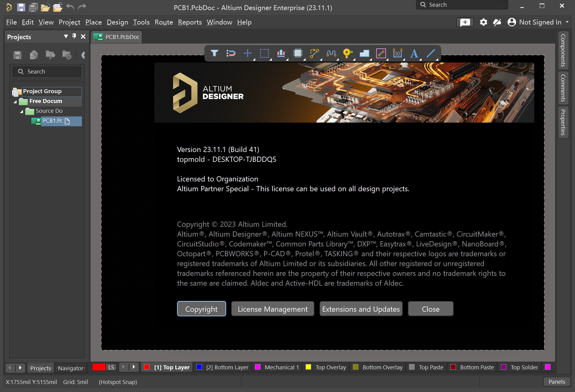Toggle the LS layer set button
The width and height of the screenshot is (575, 392).
pyautogui.click(x=111, y=367)
